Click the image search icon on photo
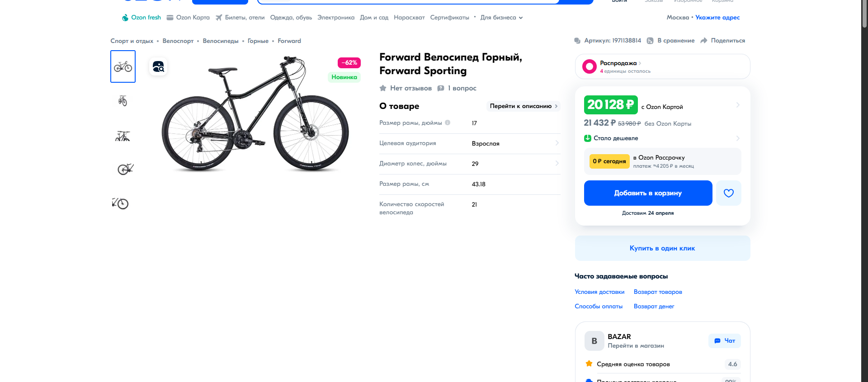The image size is (868, 382). pos(158,67)
